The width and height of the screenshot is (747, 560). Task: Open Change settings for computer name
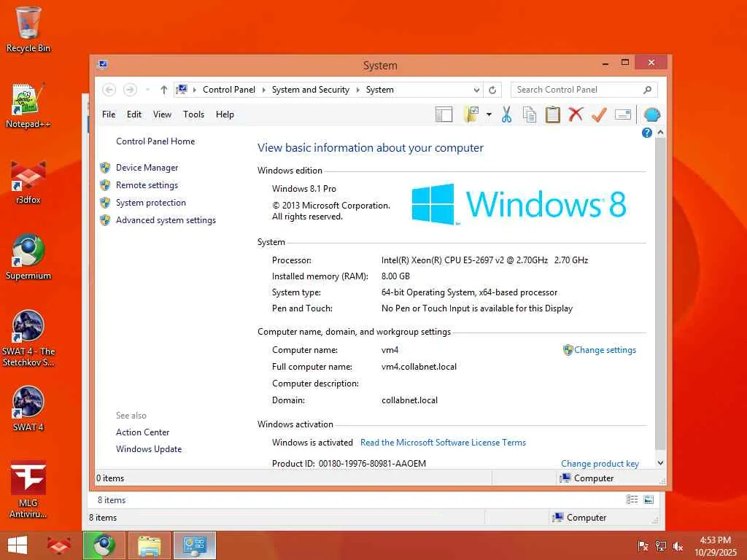pyautogui.click(x=605, y=350)
